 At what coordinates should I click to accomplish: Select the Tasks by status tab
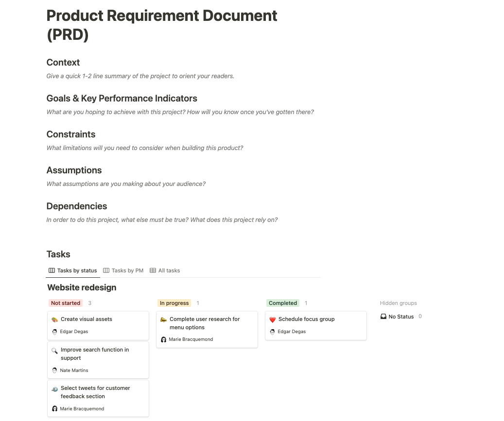click(x=73, y=270)
